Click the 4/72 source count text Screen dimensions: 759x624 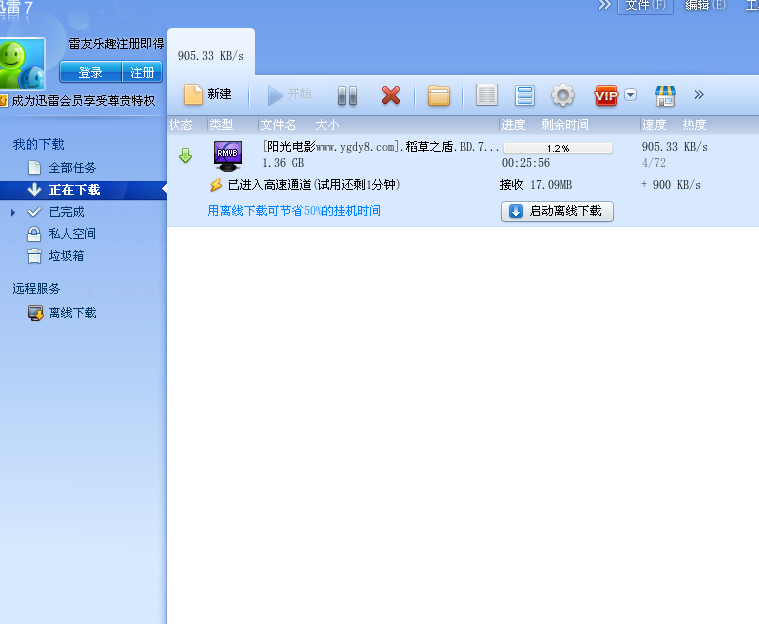(x=654, y=163)
